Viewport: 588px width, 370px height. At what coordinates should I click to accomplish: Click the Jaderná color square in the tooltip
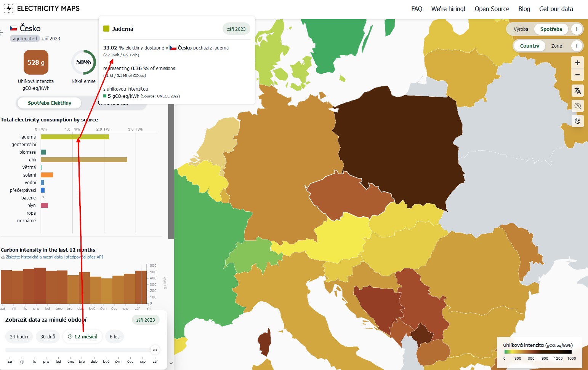point(106,29)
